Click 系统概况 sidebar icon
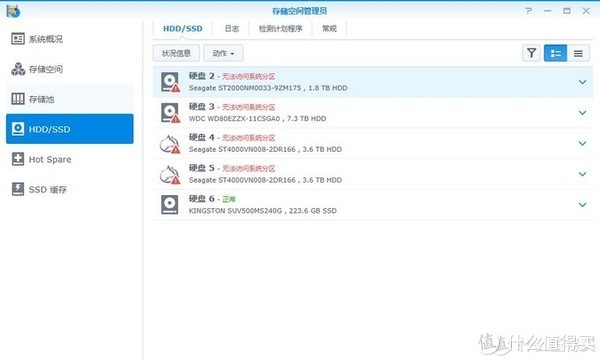Image resolution: width=600 pixels, height=360 pixels. pos(18,39)
